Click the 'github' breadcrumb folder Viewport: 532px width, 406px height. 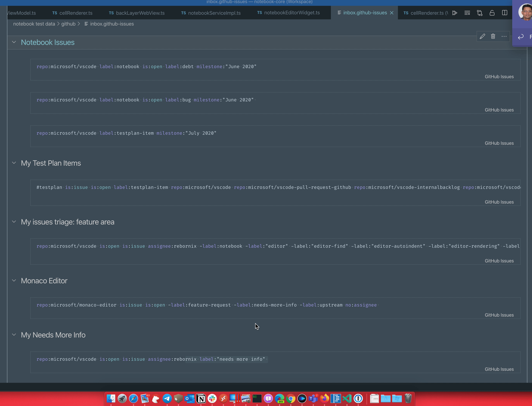click(x=68, y=24)
